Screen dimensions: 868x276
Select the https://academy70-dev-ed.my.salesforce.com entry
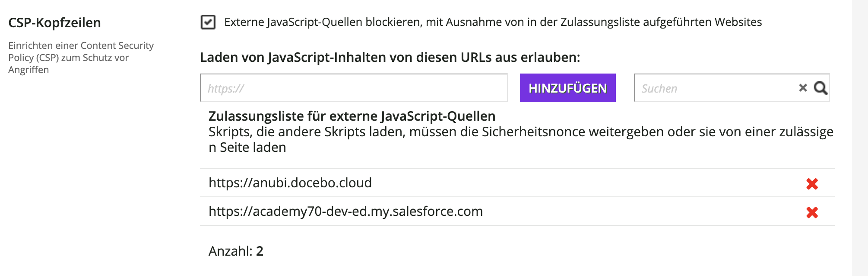345,212
